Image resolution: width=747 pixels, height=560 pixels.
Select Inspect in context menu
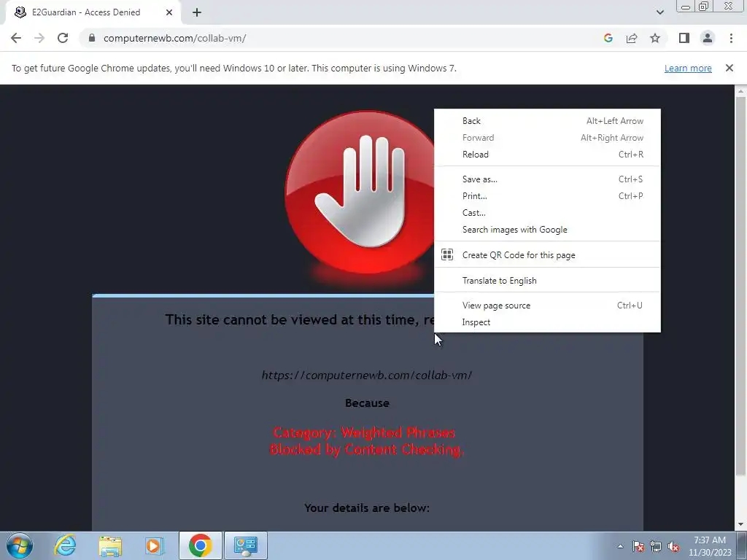[x=547, y=322]
